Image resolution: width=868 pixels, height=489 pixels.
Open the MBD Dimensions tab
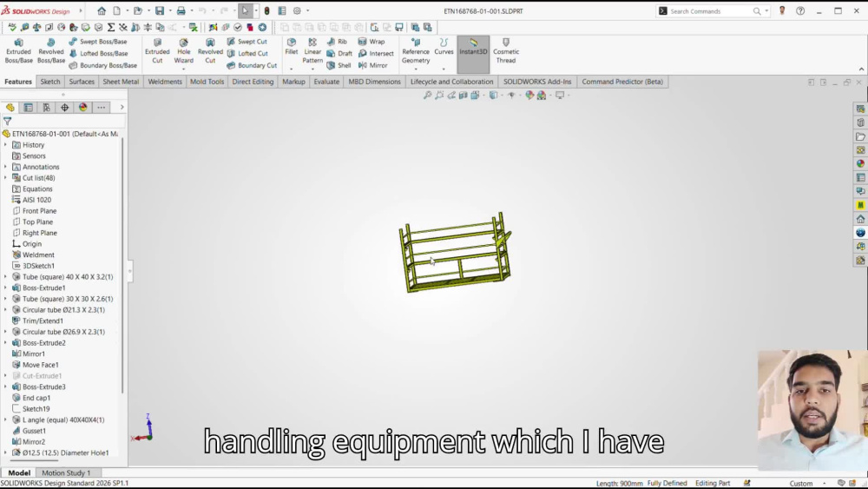click(x=374, y=82)
